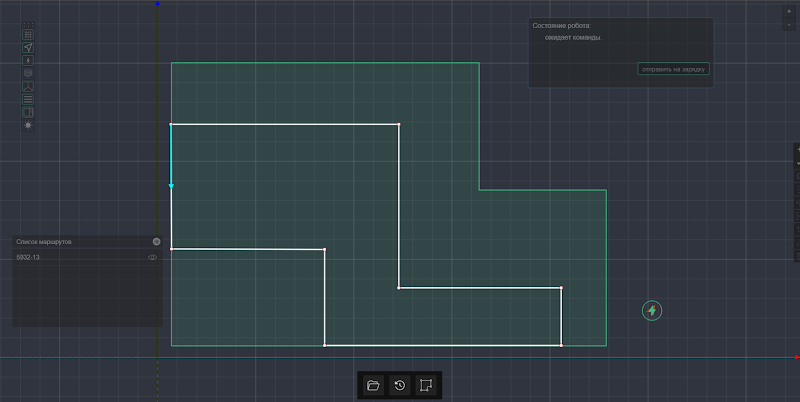Click the Список маршрутов panel header
This screenshot has width=800, height=402.
(87, 242)
